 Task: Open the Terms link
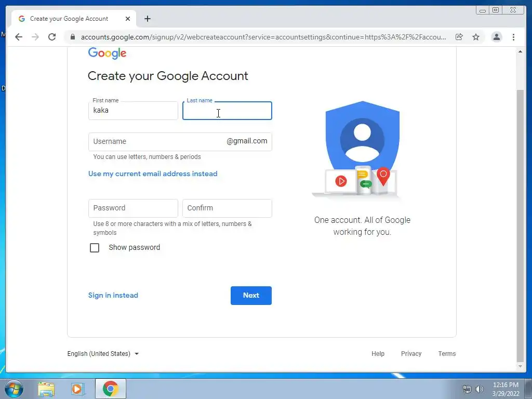click(x=447, y=353)
